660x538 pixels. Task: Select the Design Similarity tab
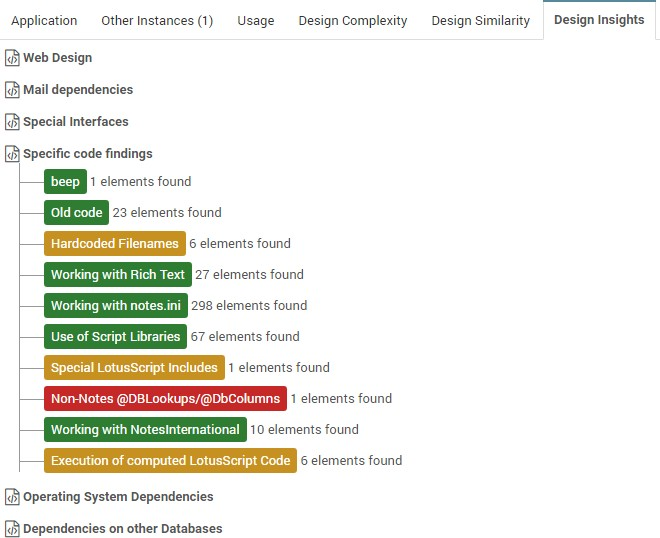pyautogui.click(x=481, y=21)
